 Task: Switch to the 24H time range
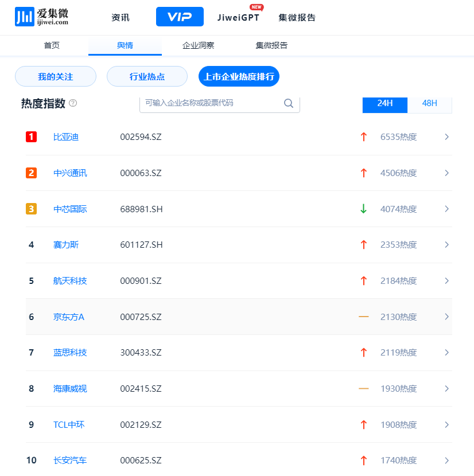(x=384, y=103)
